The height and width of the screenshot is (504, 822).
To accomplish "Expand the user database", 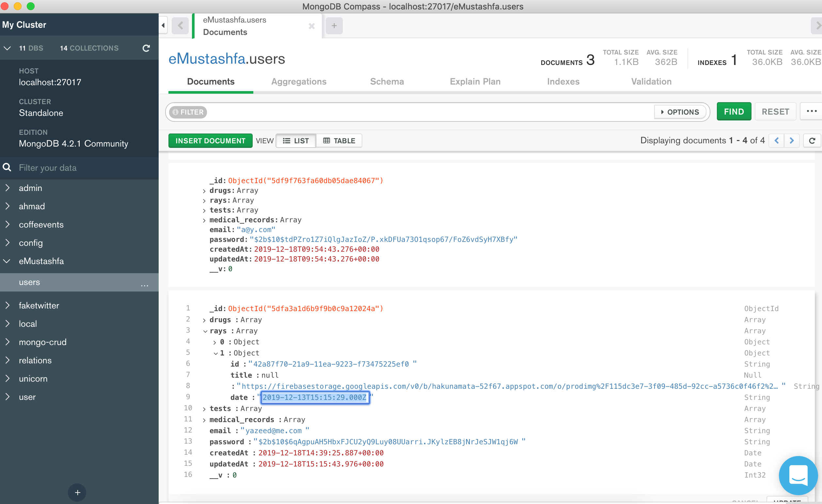I will coord(7,397).
